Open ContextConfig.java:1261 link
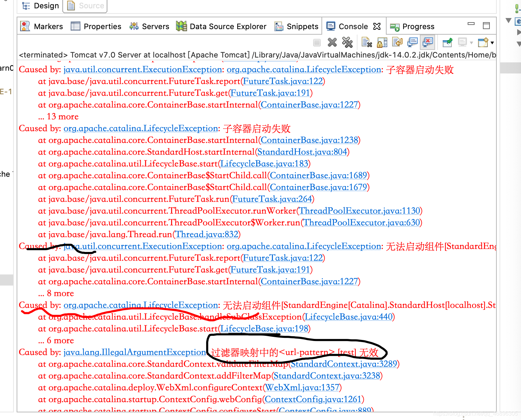 (313, 399)
